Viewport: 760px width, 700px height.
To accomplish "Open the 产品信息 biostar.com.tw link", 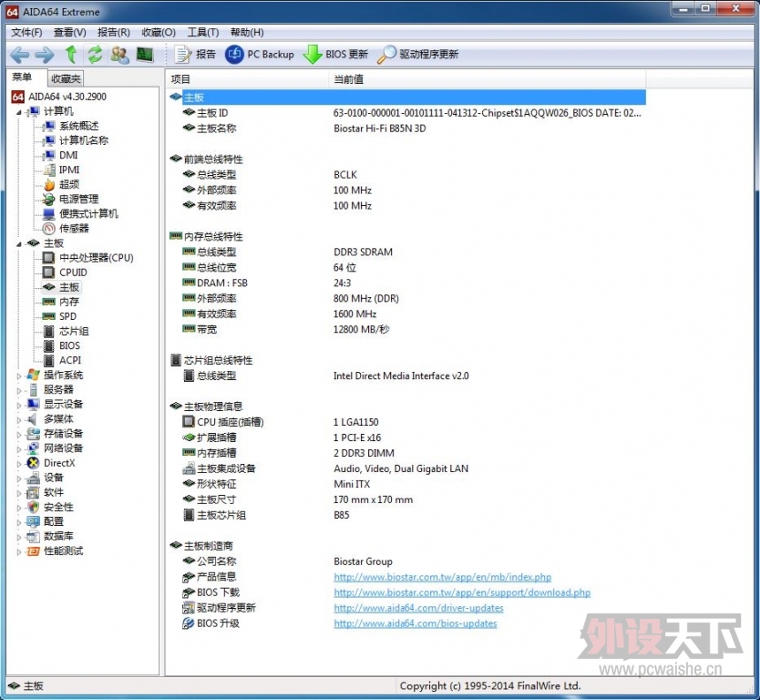I will coord(443,577).
